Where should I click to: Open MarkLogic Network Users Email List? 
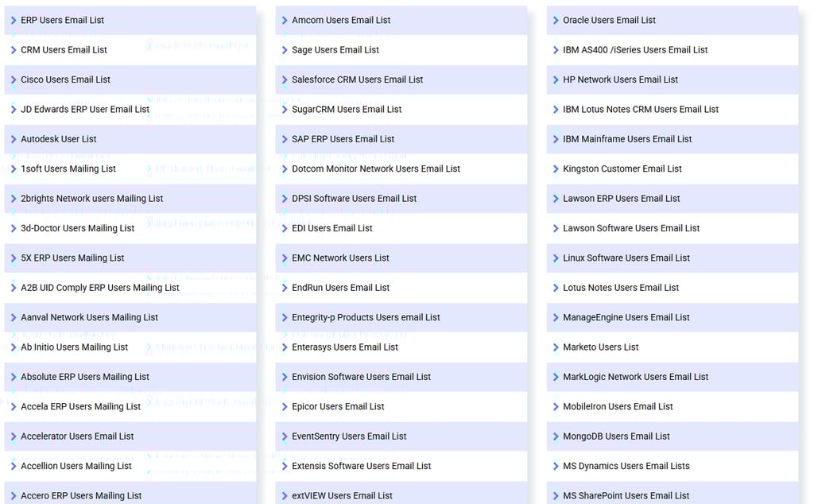pos(635,377)
